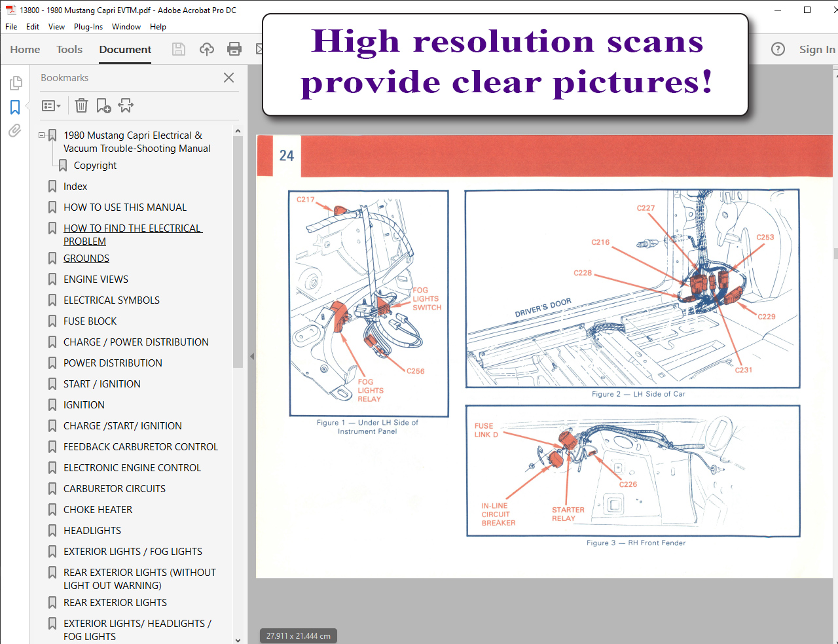Open the Page Thumbnails panel icon
Screen dimensions: 838x644
[x=16, y=83]
